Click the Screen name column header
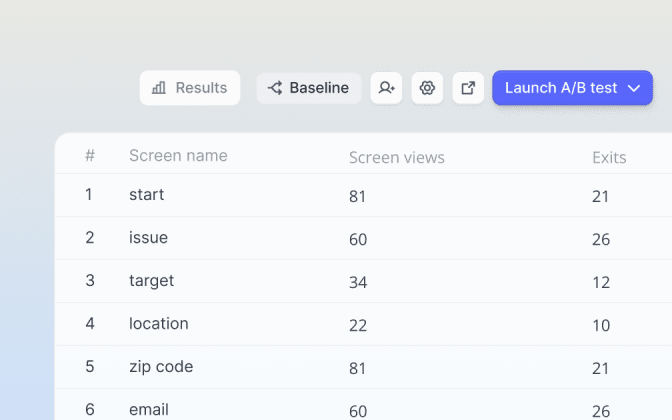Image resolution: width=672 pixels, height=420 pixels. click(178, 156)
